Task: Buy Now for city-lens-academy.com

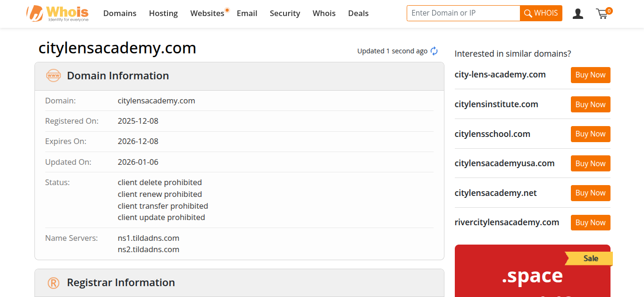Action: 590,75
